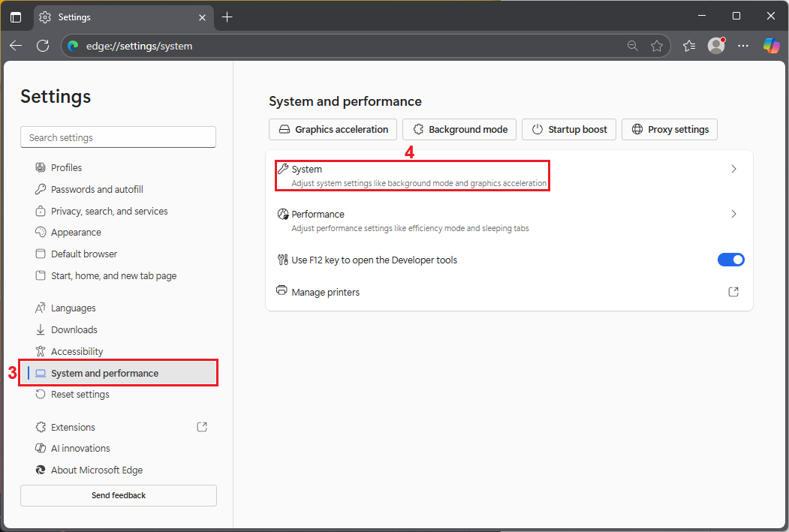This screenshot has width=789, height=532.
Task: Open Proxy settings shortcut
Action: 670,129
